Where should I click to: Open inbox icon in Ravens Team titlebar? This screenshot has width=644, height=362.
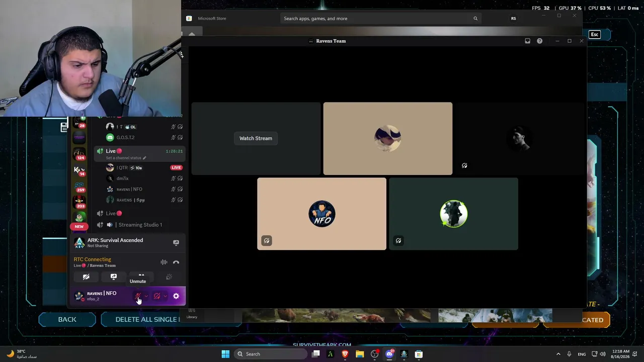(x=527, y=41)
